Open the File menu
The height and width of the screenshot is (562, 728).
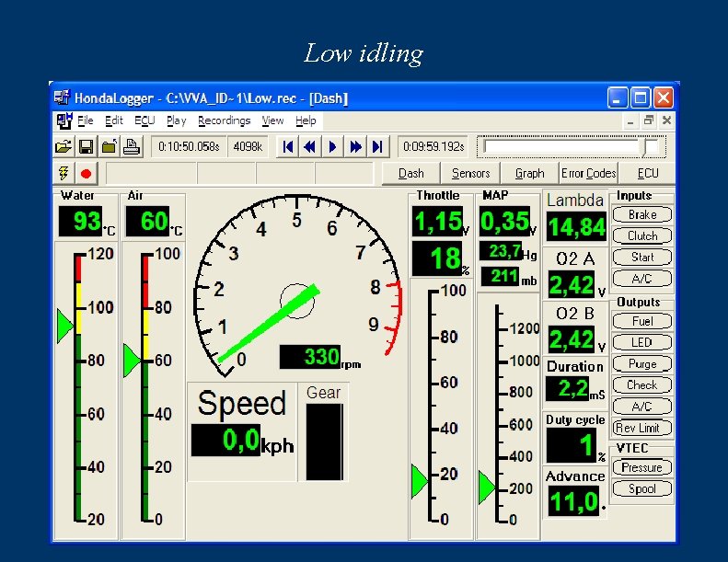click(85, 120)
